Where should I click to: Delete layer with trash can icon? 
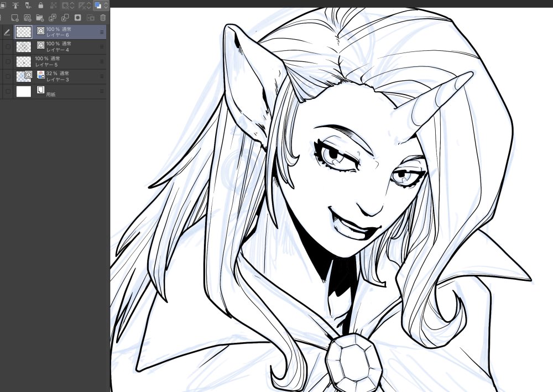point(103,18)
